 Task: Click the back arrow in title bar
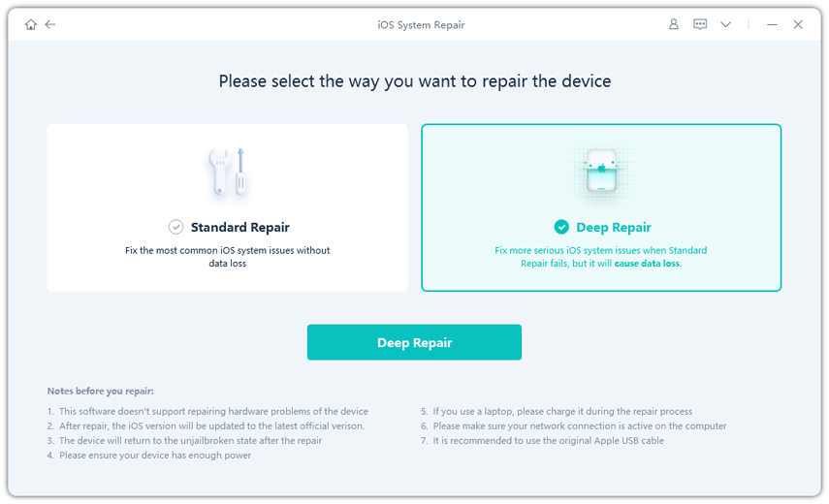[x=50, y=24]
